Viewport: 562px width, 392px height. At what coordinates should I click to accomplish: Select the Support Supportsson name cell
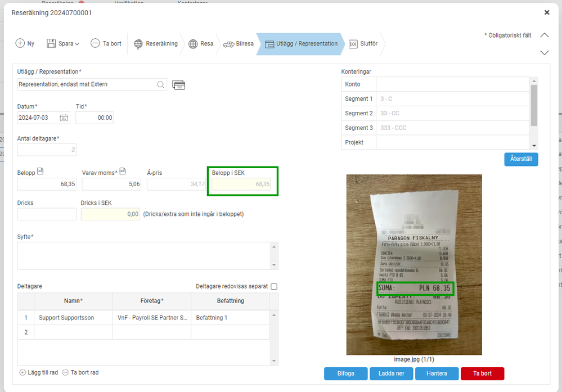(74, 317)
